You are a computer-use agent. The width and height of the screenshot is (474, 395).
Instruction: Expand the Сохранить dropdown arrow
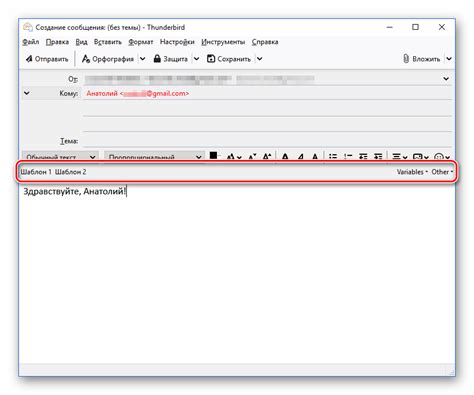pos(260,59)
